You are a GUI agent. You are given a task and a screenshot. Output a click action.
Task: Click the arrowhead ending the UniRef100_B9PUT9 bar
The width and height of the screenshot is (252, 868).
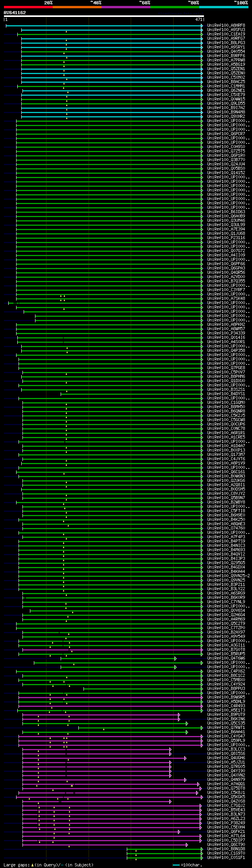179,715
